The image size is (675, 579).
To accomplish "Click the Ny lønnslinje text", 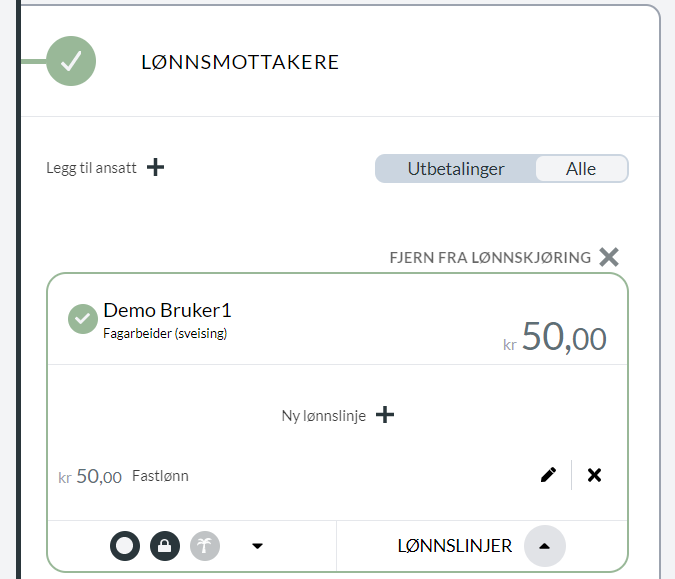I will click(324, 416).
